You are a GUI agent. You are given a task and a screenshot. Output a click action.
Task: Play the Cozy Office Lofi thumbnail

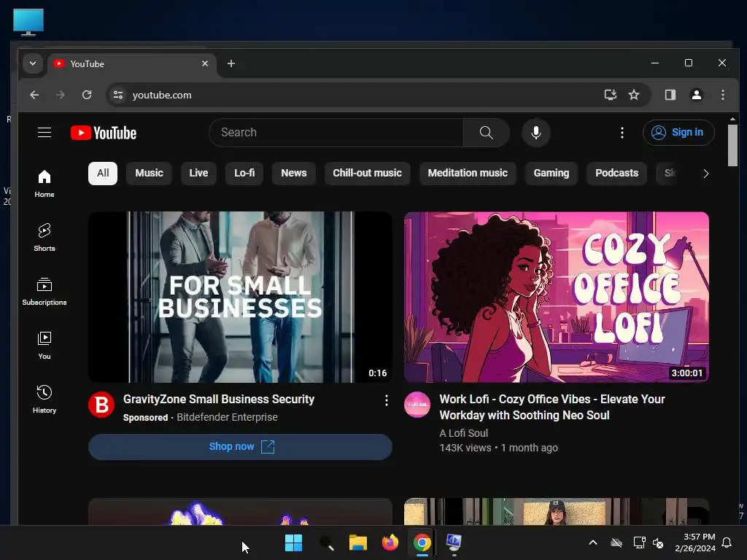557,297
